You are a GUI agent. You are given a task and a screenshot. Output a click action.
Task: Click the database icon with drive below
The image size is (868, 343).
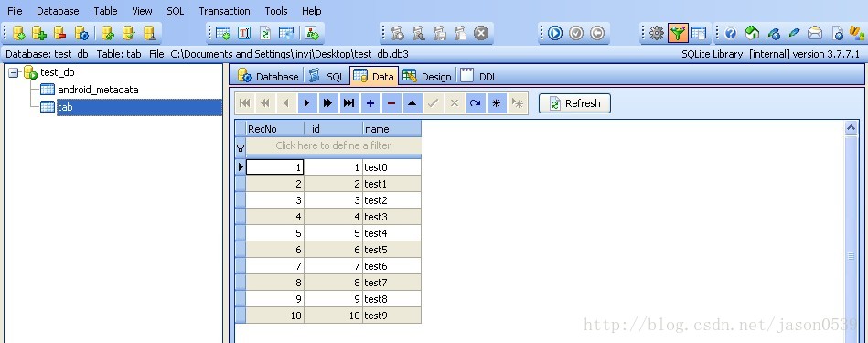point(149,33)
